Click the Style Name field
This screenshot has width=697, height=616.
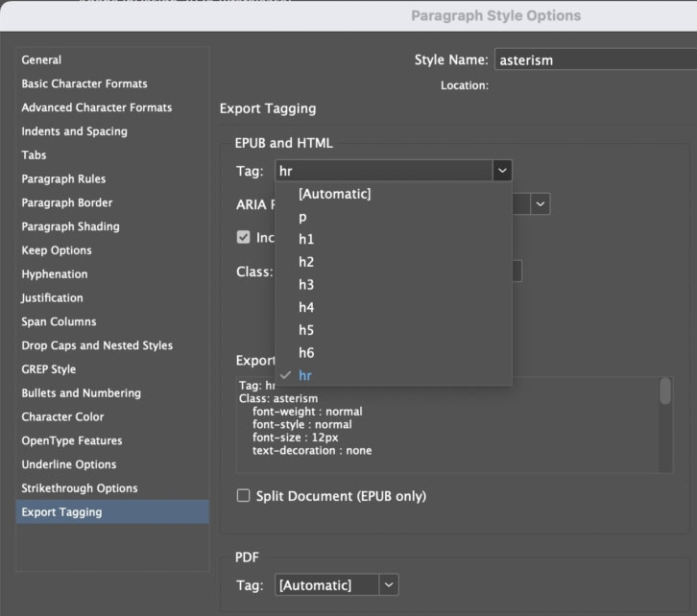[595, 59]
